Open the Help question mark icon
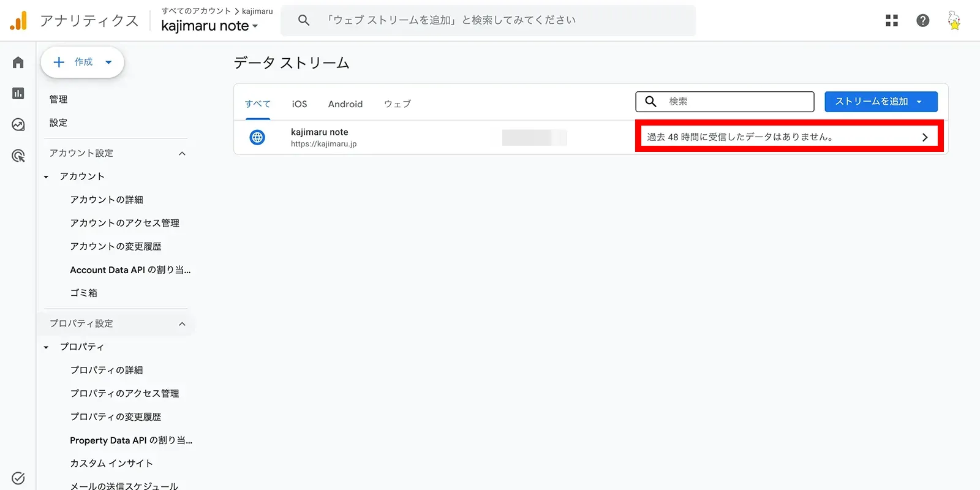The height and width of the screenshot is (490, 980). [923, 21]
